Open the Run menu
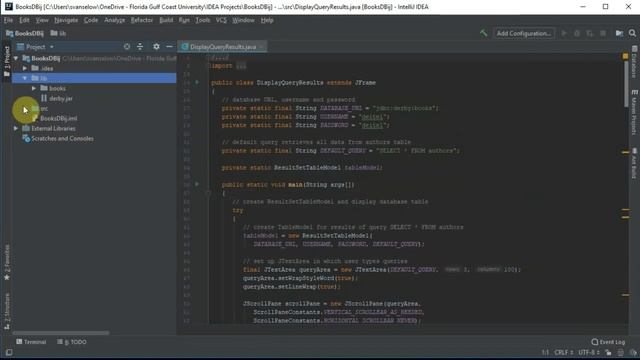Viewport: 640px width, 360px height. [x=184, y=20]
